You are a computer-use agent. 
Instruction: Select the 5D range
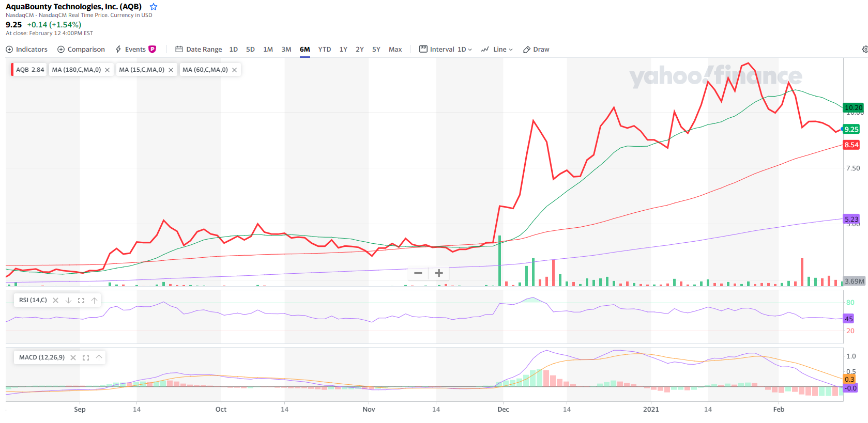pyautogui.click(x=250, y=49)
